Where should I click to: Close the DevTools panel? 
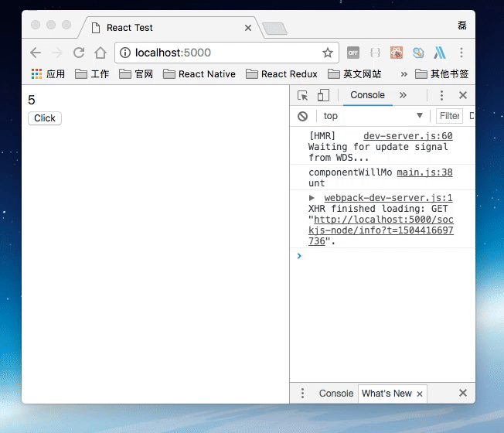[462, 95]
